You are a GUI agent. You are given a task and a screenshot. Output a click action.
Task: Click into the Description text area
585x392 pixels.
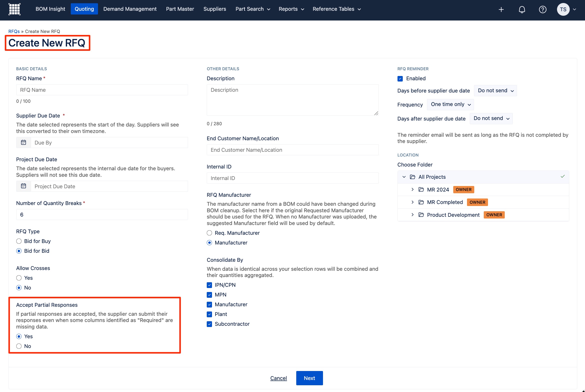(x=292, y=100)
